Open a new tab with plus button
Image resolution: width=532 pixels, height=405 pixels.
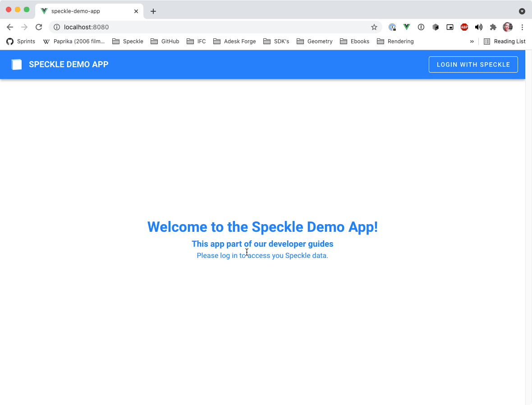tap(153, 11)
